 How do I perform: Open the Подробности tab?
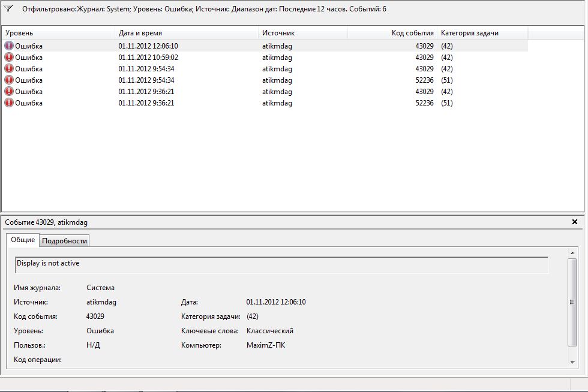[64, 240]
